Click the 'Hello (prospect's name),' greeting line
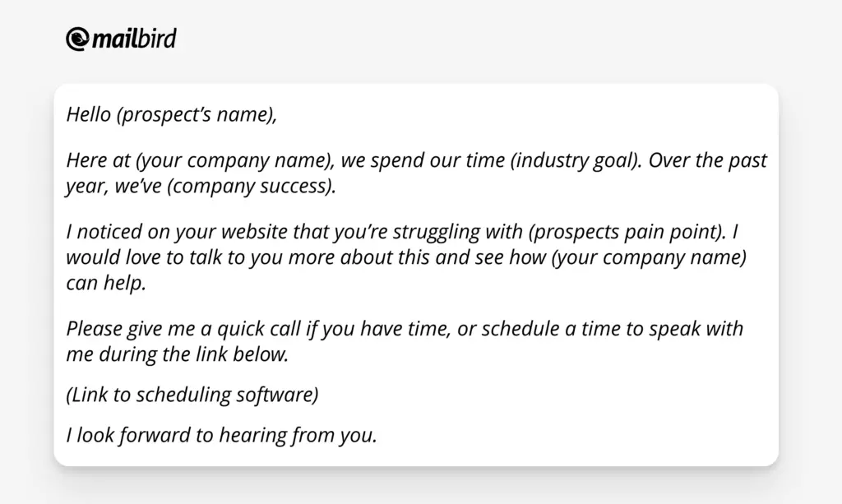The width and height of the screenshot is (842, 504). click(x=171, y=114)
